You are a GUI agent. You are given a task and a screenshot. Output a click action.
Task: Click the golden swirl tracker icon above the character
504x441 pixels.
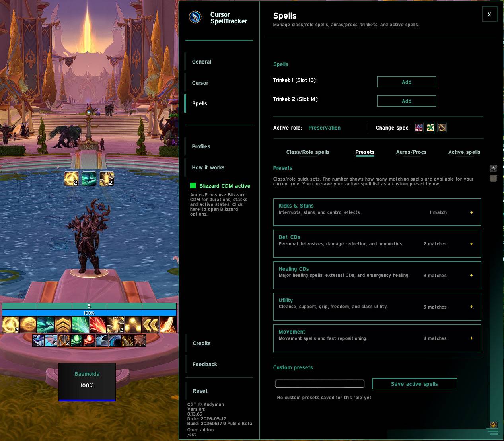coord(71,179)
